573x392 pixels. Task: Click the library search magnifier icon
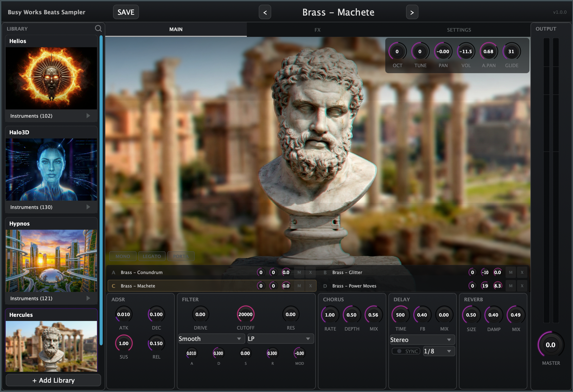(98, 29)
